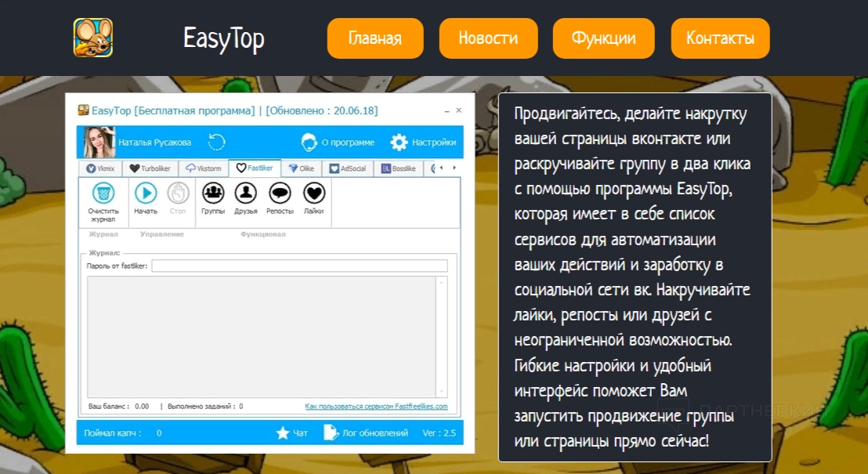Click Выполнено заданий : 0 text

pyautogui.click(x=204, y=407)
